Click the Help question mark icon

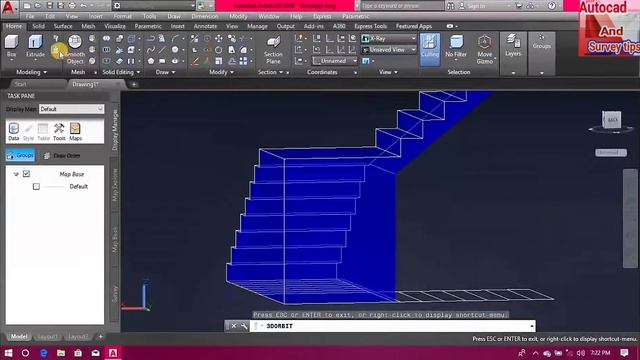tap(551, 6)
